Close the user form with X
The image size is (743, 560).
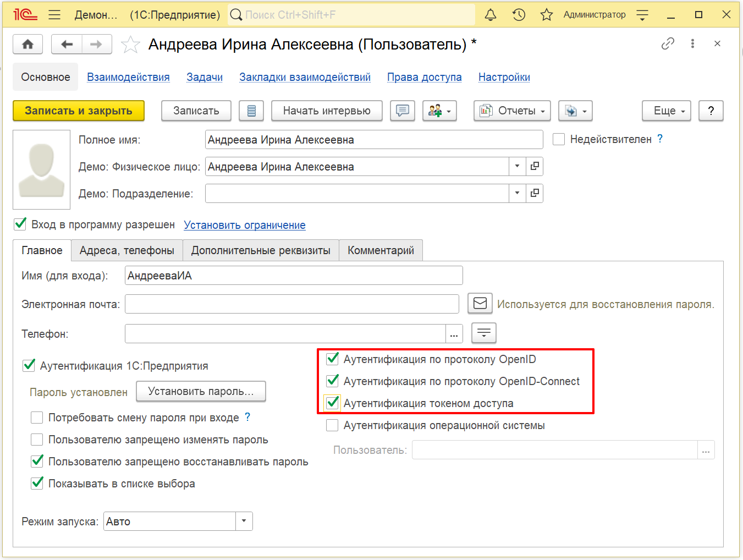point(717,43)
